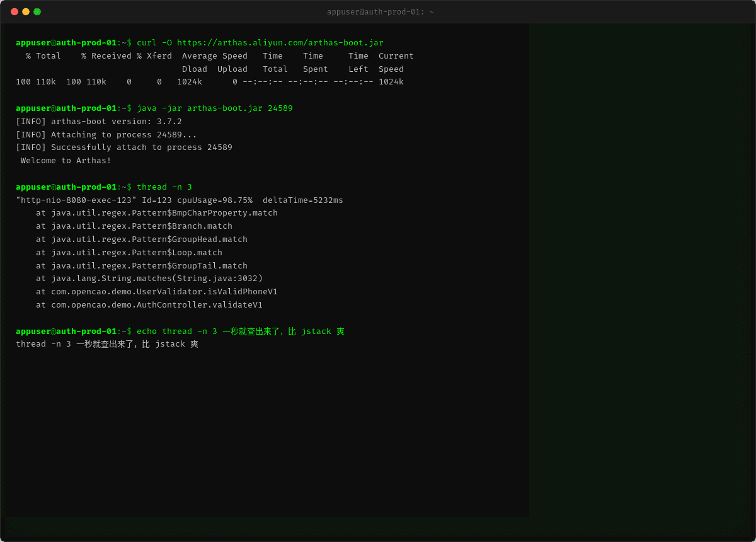Click the window title appuser@auth-prod-01: ~
This screenshot has width=756, height=542.
(380, 11)
